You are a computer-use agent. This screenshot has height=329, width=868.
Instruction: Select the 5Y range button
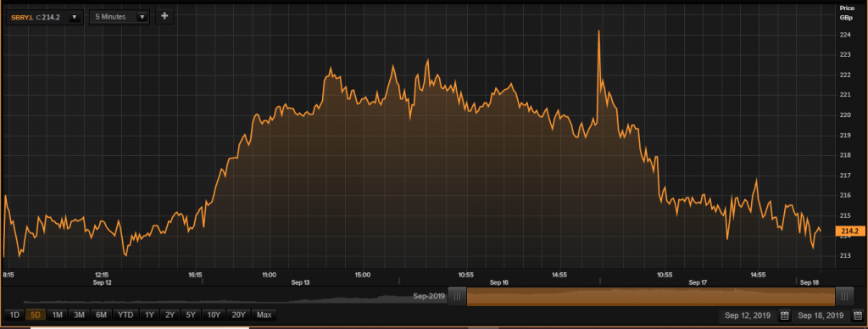click(x=191, y=315)
